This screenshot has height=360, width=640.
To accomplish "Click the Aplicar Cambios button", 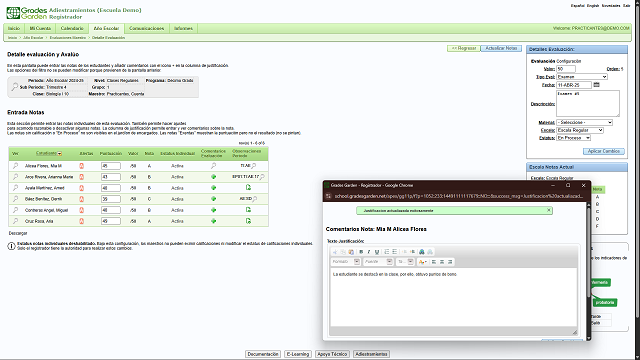I will [x=604, y=151].
